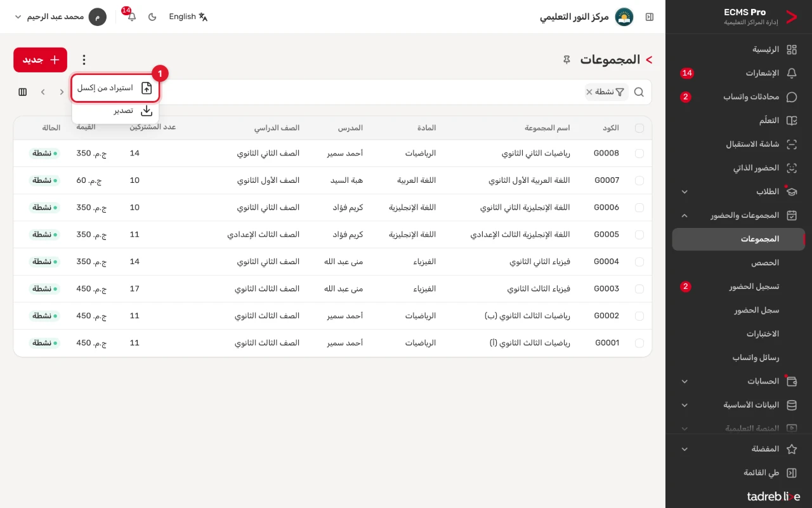
Task: Open the notifications bell in top bar
Action: pyautogui.click(x=132, y=17)
